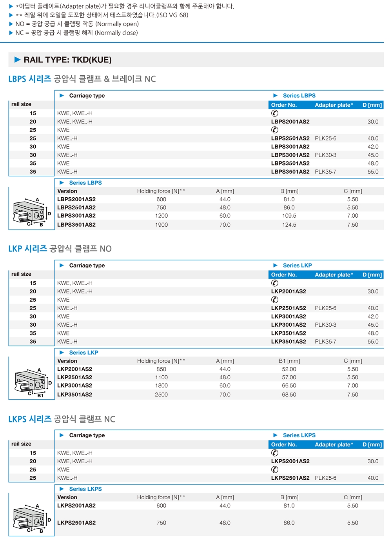Open the LKP clamp diagram labeled B1
The height and width of the screenshot is (555, 392).
click(33, 382)
